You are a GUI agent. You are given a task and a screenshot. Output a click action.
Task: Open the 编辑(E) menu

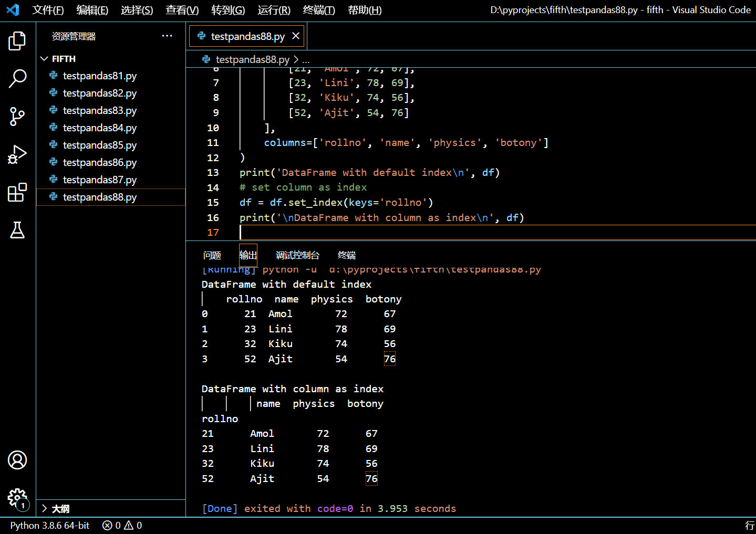pyautogui.click(x=92, y=10)
